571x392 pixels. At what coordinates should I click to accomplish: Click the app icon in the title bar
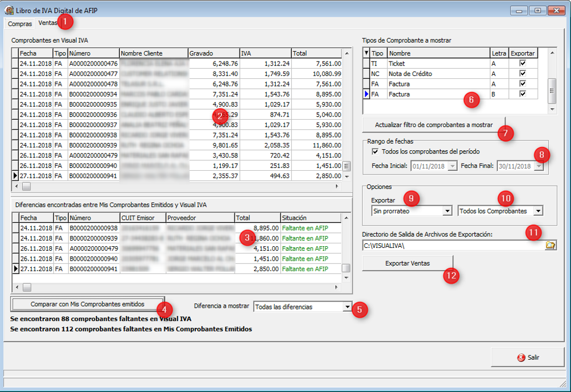pos(9,10)
